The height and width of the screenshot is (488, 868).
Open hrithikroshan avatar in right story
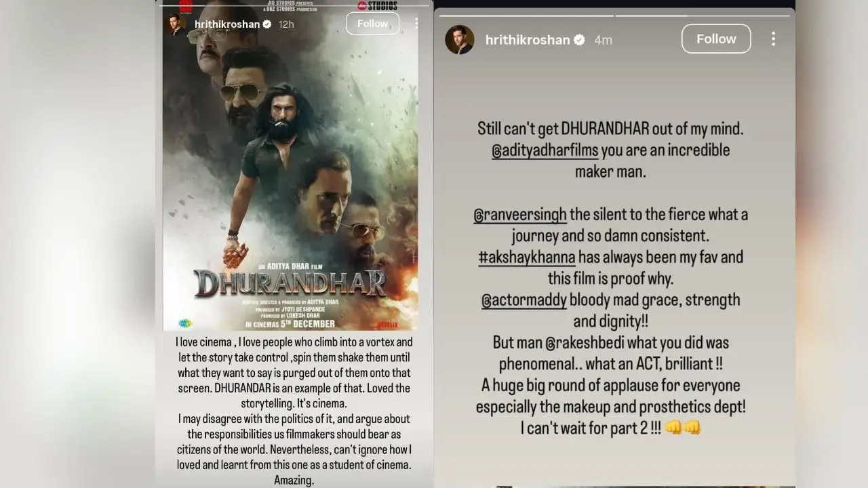[459, 40]
